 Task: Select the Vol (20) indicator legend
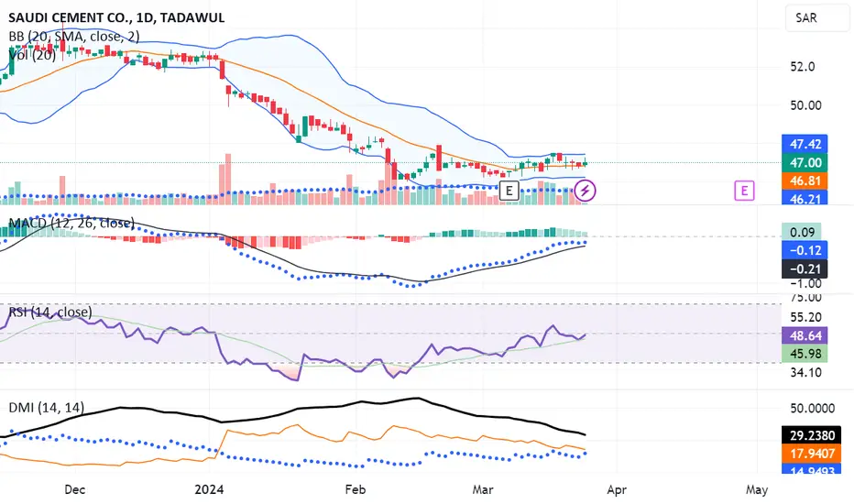(32, 55)
